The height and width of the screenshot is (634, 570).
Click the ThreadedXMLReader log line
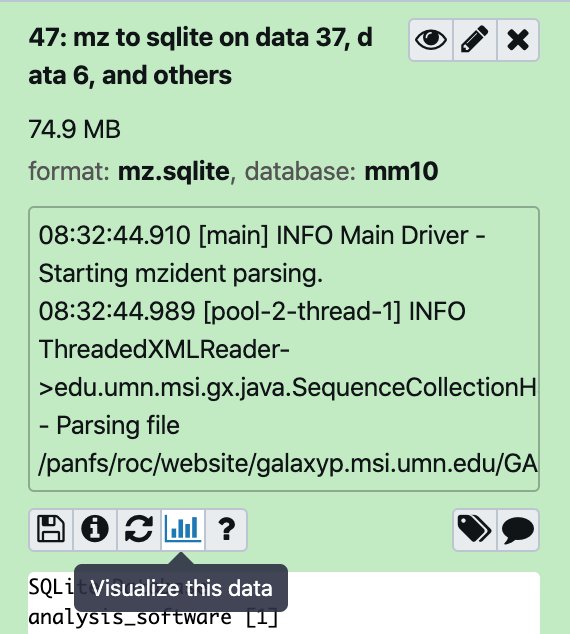click(x=164, y=349)
